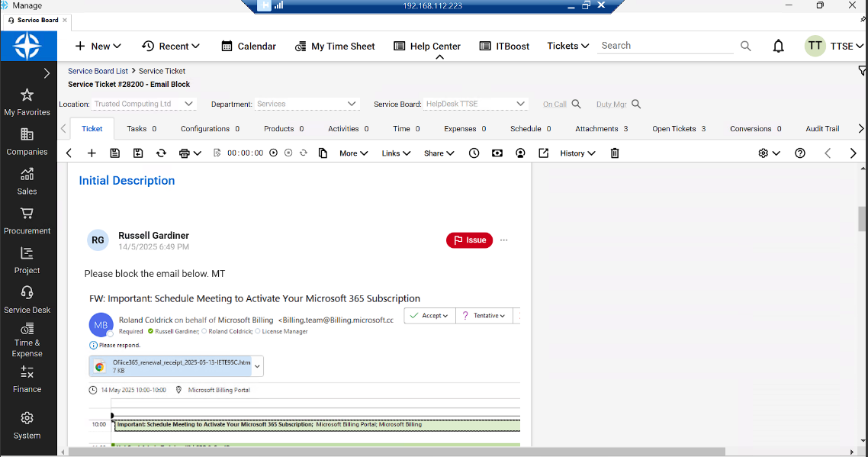Switch to the Configurations tab
Image resolution: width=868 pixels, height=457 pixels.
[210, 128]
